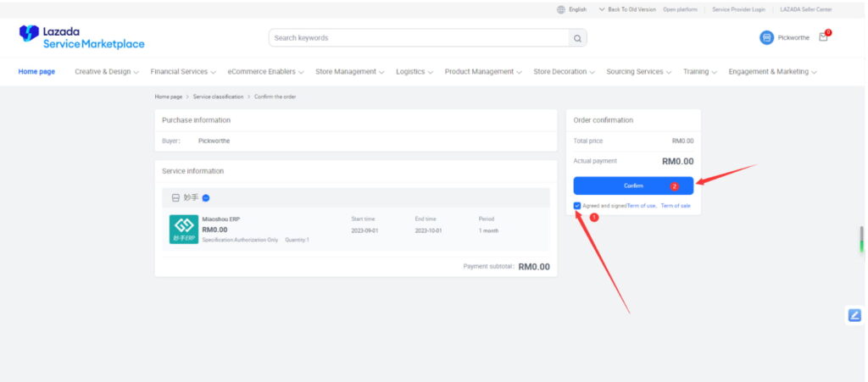Image resolution: width=868 pixels, height=382 pixels.
Task: Open the Open platform link
Action: (680, 9)
